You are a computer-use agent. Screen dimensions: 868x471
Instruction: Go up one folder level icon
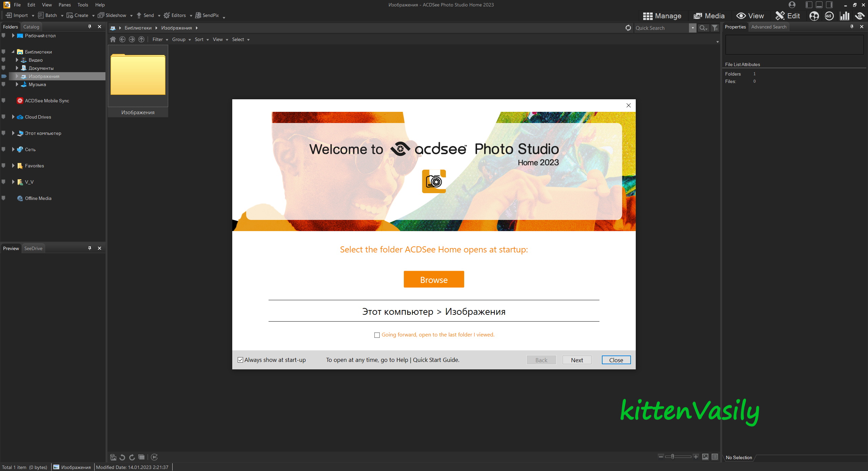(141, 39)
